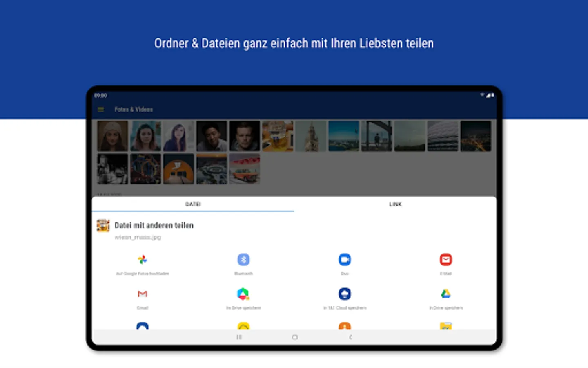Open the orange vintage car photo
This screenshot has height=368, width=588.
[x=245, y=169]
